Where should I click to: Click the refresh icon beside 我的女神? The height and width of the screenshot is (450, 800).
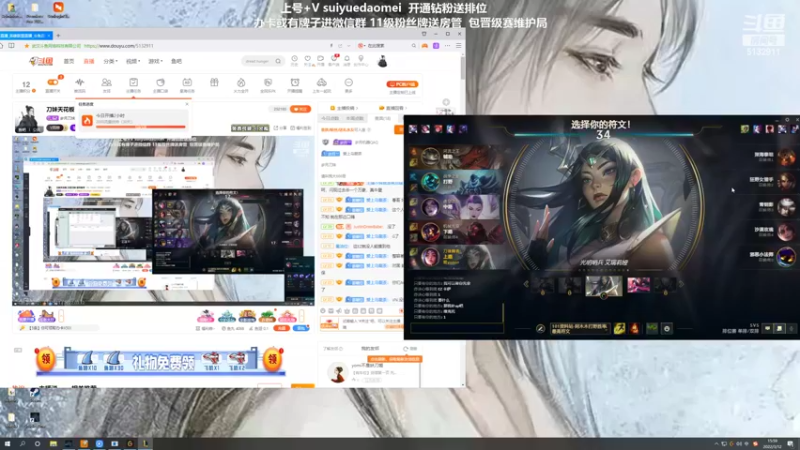[406, 348]
